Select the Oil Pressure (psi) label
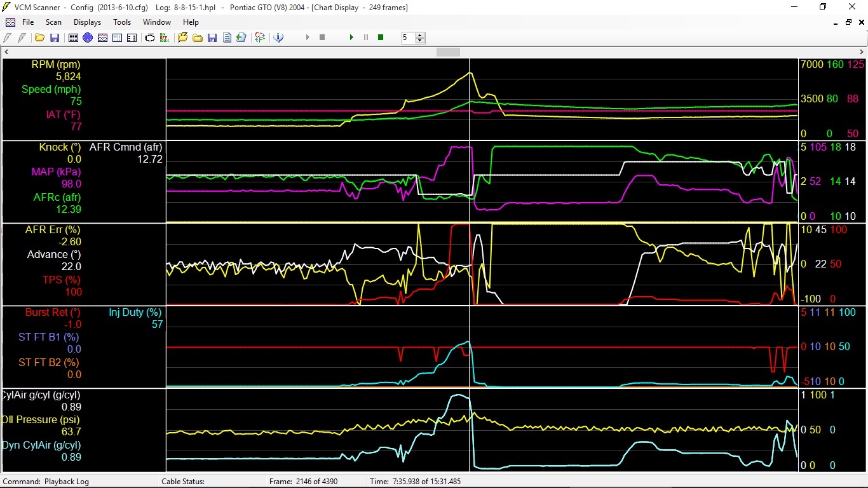 41,420
